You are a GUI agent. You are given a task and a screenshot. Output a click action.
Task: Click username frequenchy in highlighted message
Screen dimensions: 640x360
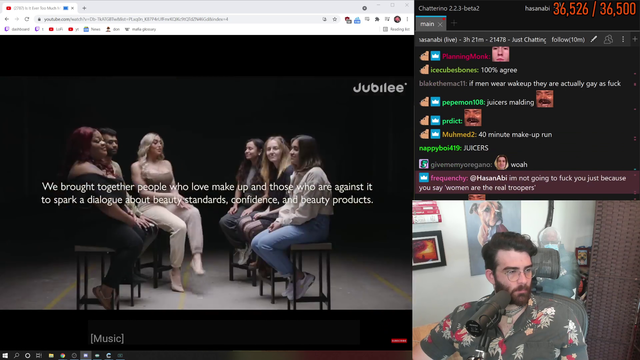[x=449, y=178]
